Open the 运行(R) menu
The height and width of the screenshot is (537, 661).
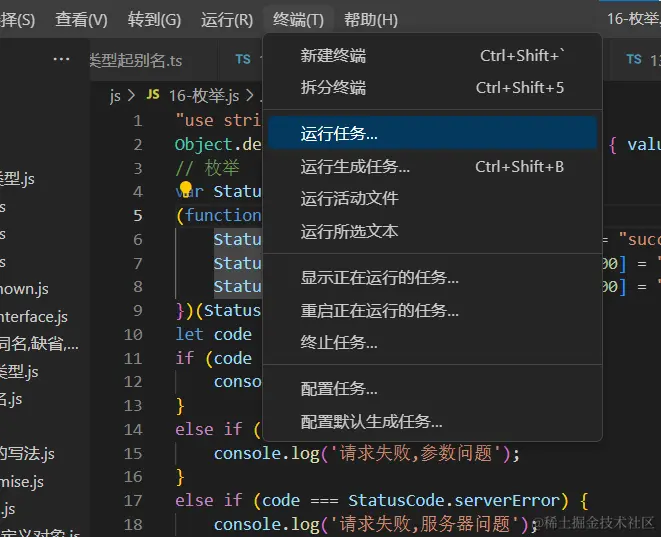tap(227, 19)
